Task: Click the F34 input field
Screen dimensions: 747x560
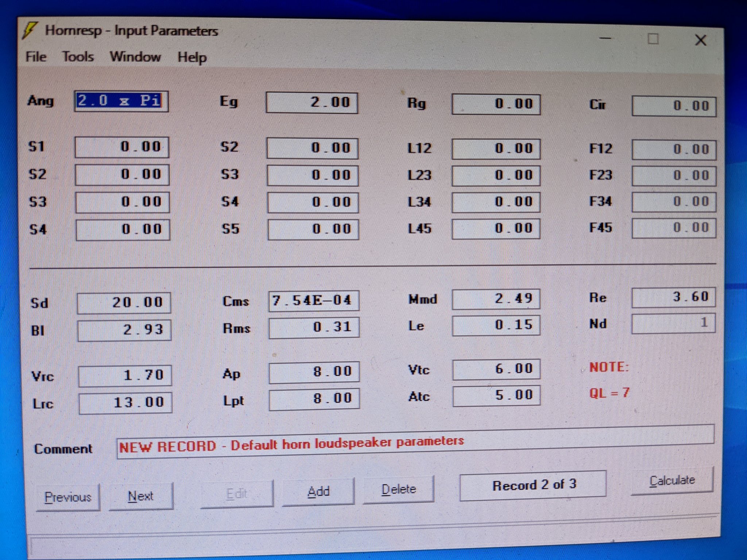Action: tap(674, 202)
